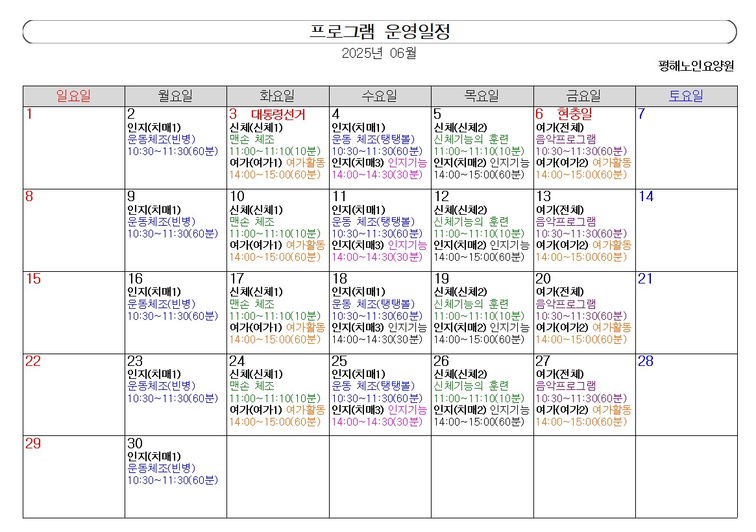The image size is (756, 532).
Task: Click 운동체조(빈병) on day 2
Action: coord(162,139)
